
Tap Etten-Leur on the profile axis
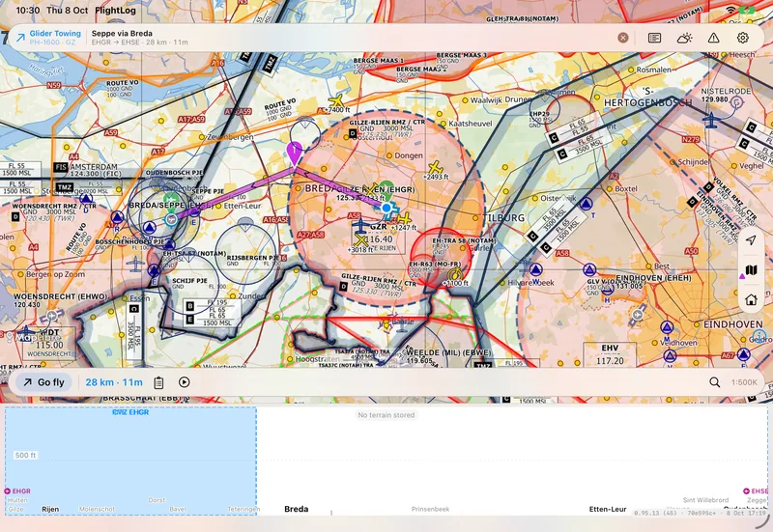click(608, 509)
